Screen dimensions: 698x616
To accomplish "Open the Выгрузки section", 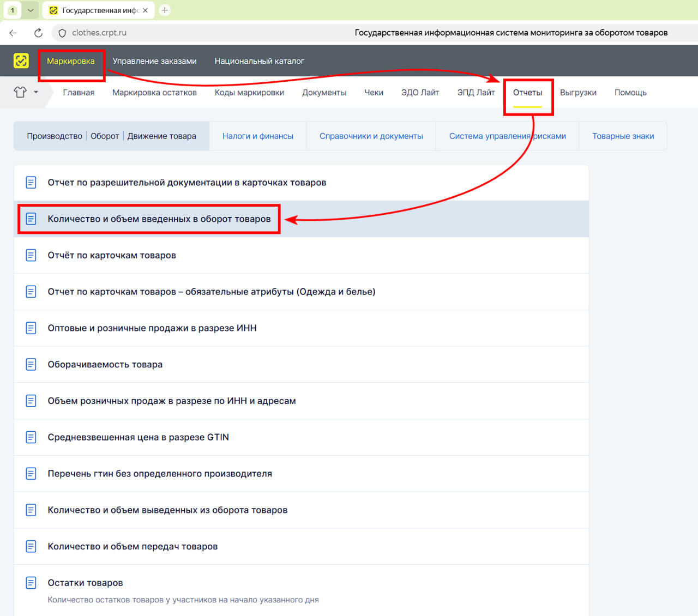I will point(579,93).
